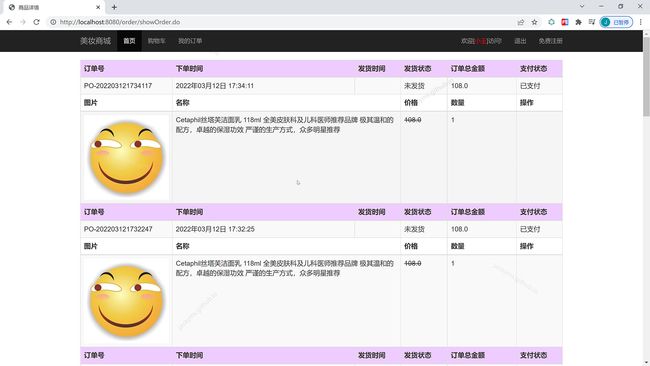Click the share page icon
650x366 pixels.
[x=521, y=22]
